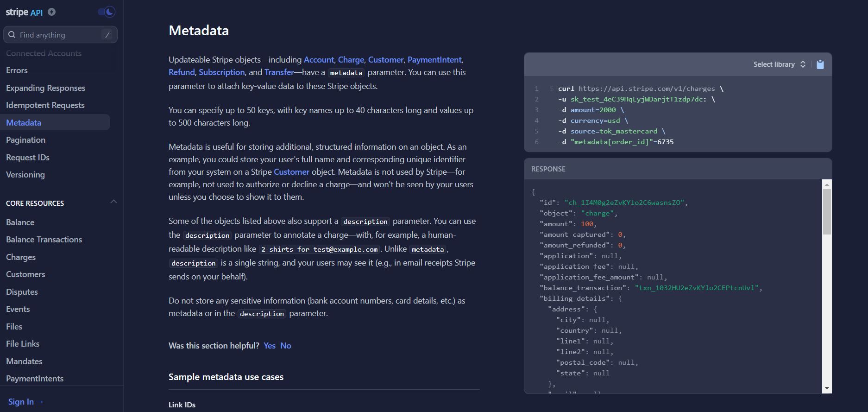868x412 pixels.
Task: Open Pagination section
Action: pos(25,140)
